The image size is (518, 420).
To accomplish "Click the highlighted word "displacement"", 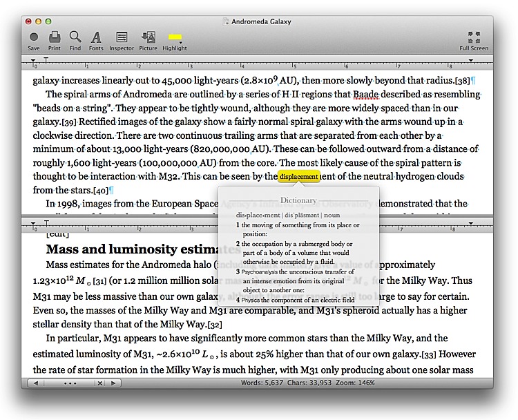I will (299, 177).
